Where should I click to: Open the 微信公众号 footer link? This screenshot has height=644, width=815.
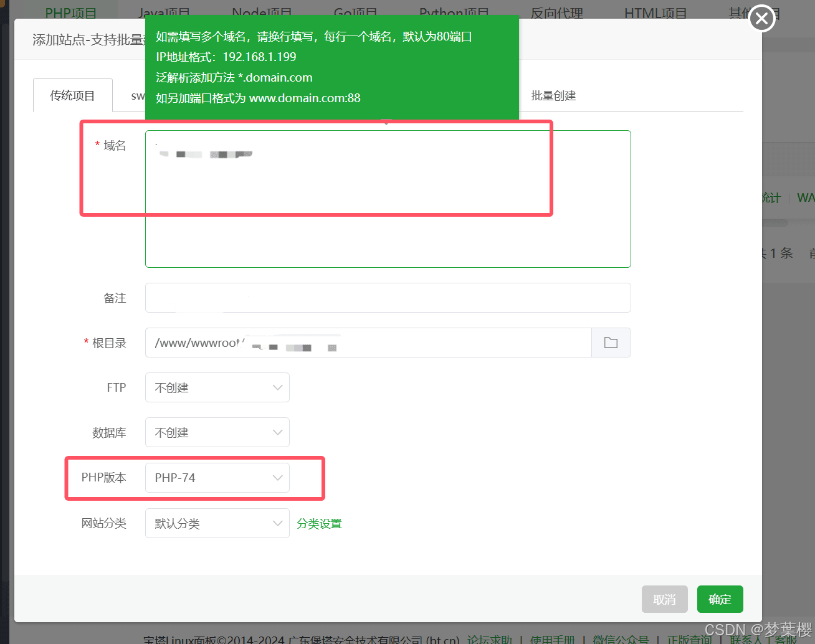coord(621,639)
